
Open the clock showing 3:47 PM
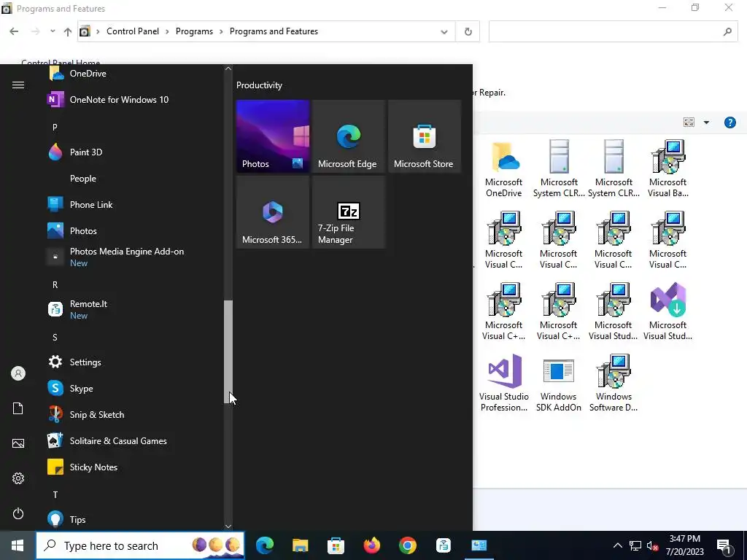point(684,545)
